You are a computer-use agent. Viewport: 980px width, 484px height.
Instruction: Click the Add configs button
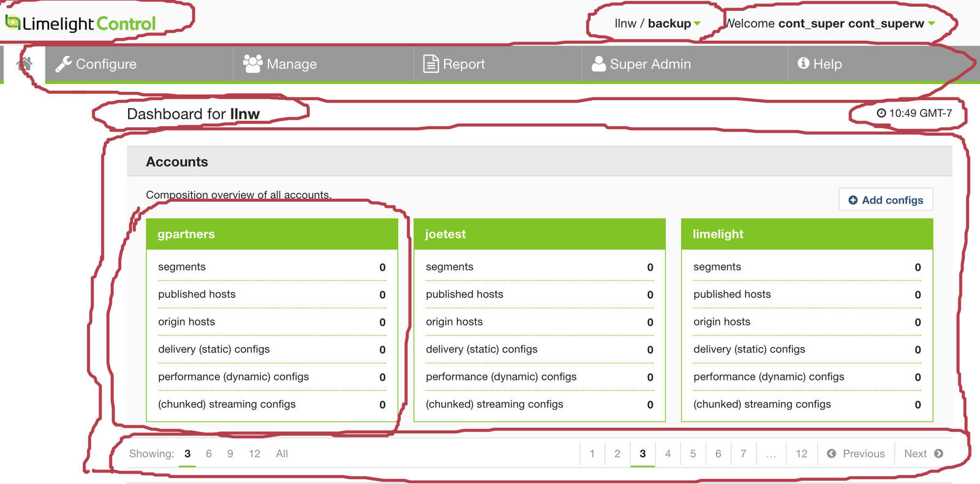(886, 199)
